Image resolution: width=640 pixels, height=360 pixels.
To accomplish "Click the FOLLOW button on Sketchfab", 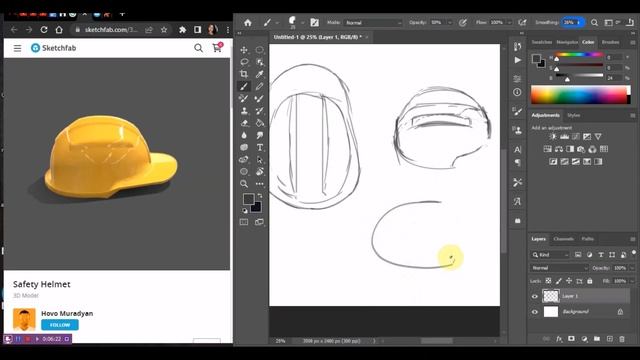I will pyautogui.click(x=60, y=325).
